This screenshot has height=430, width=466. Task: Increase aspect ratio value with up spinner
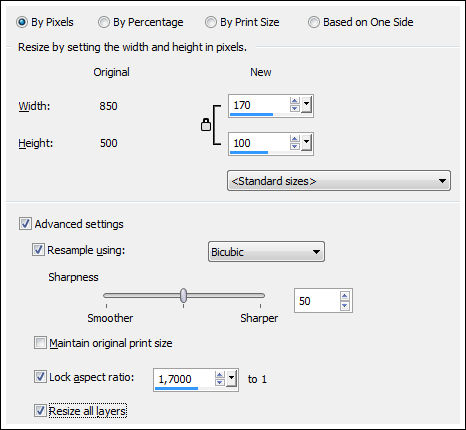coord(220,375)
